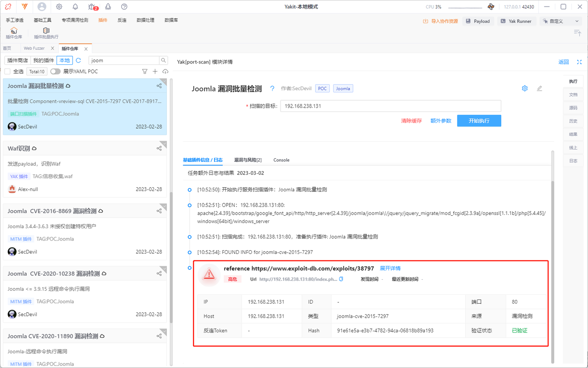Copy the vulnerability URL
588x368 pixels.
341,279
